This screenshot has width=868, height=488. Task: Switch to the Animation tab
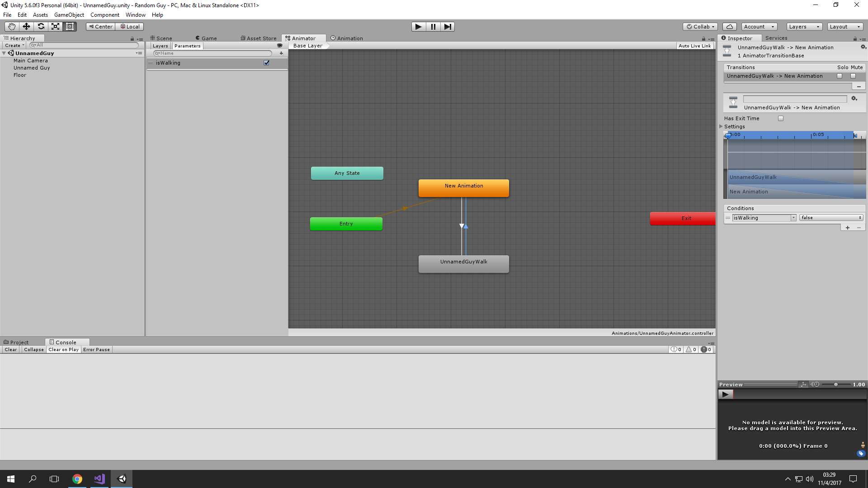click(347, 38)
